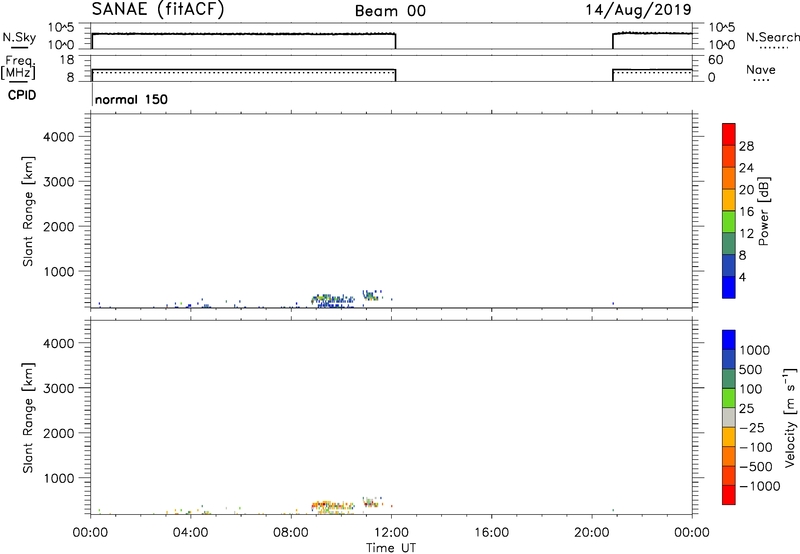Image resolution: width=800 pixels, height=554 pixels.
Task: Click the '60' Nave axis tick
Action: coord(715,60)
